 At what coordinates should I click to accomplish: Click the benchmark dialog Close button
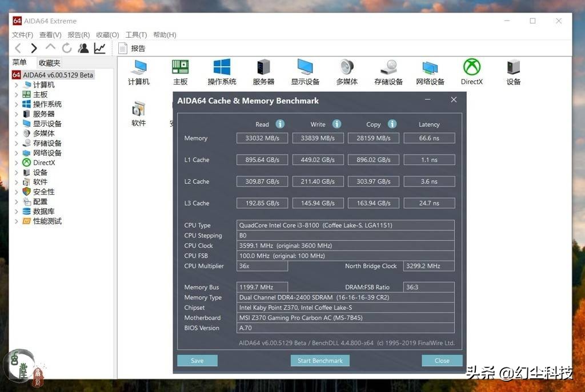[x=442, y=361]
